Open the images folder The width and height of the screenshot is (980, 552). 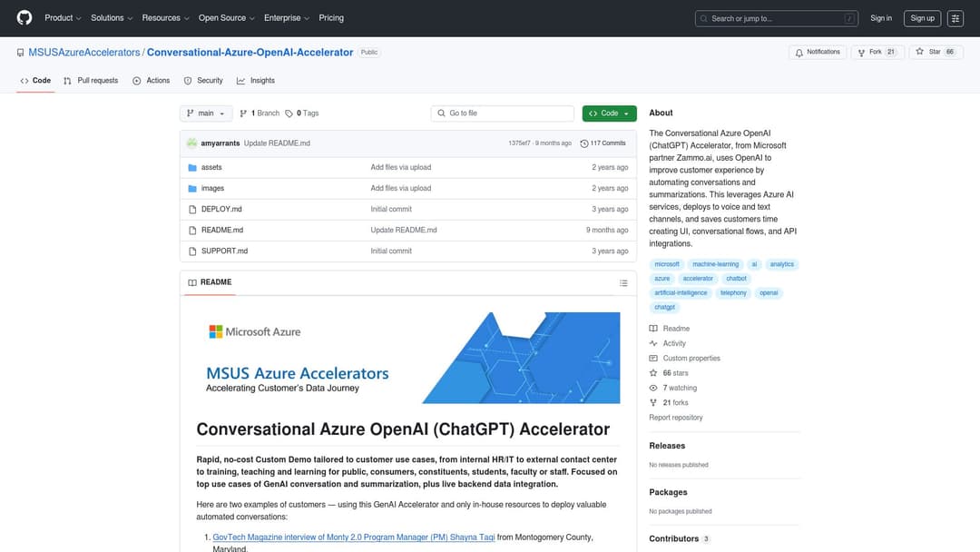point(212,188)
